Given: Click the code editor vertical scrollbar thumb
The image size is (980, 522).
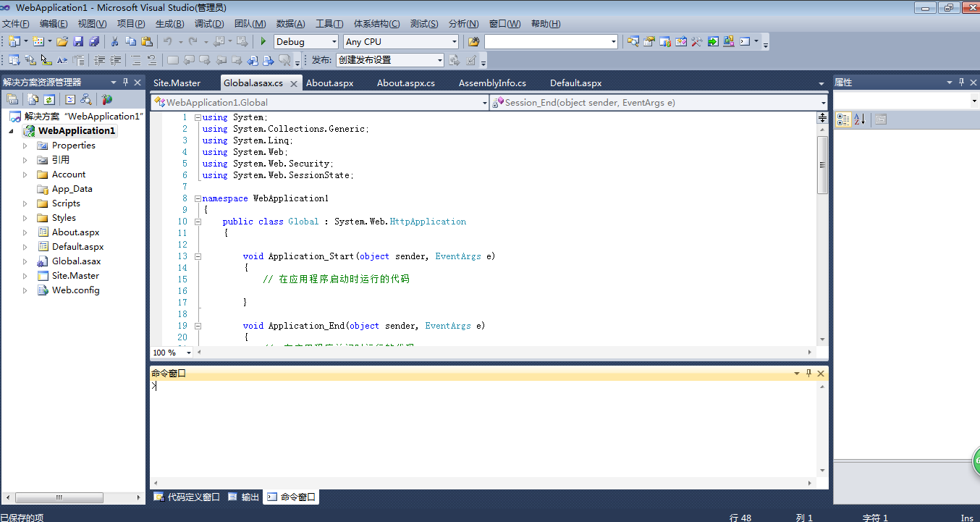Looking at the screenshot, I should (822, 164).
